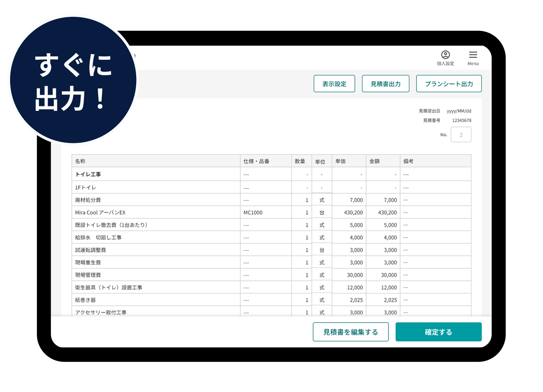
Task: Click 見積書を編集する button
Action: [x=350, y=332]
